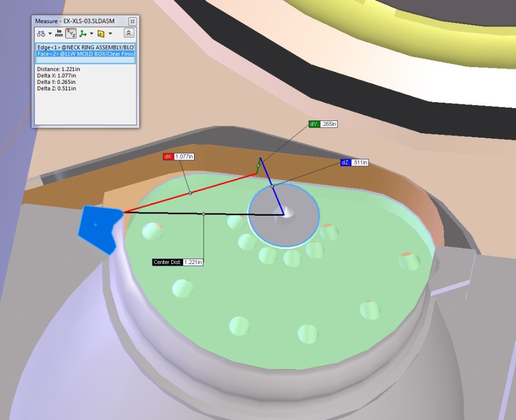Click the Delta X: 1.077in result
516x420 pixels.
pos(56,75)
